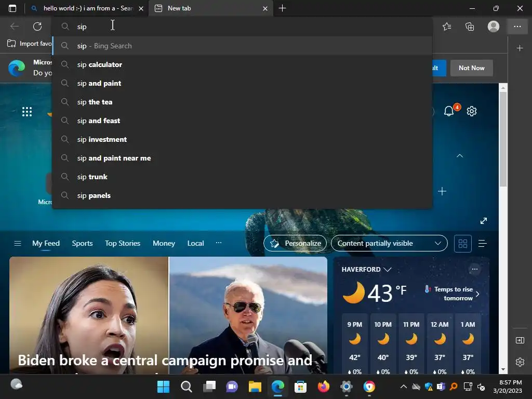Click the page vertical scrollbar thumb
The width and height of the screenshot is (532, 399).
coord(503,139)
